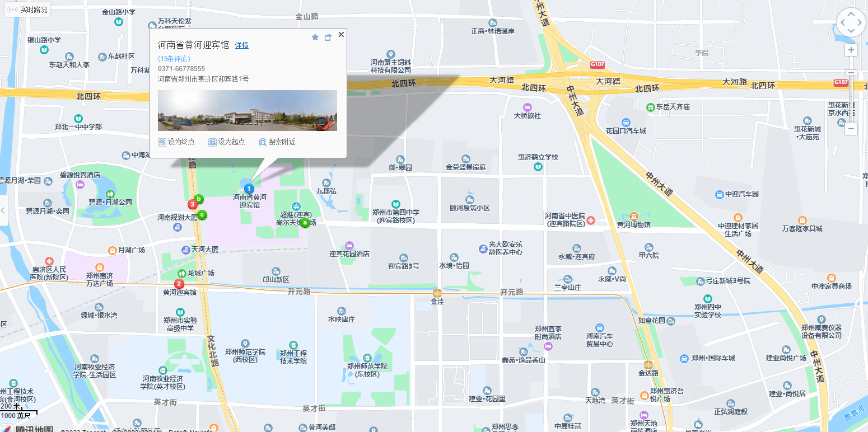
Task: Pan map right with the right arrow
Action: [860, 23]
